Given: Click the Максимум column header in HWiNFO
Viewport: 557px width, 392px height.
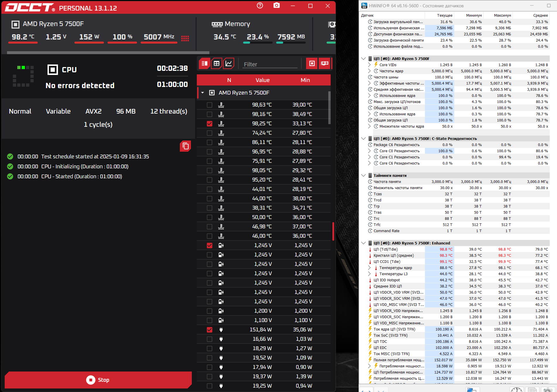Looking at the screenshot, I should 502,15.
